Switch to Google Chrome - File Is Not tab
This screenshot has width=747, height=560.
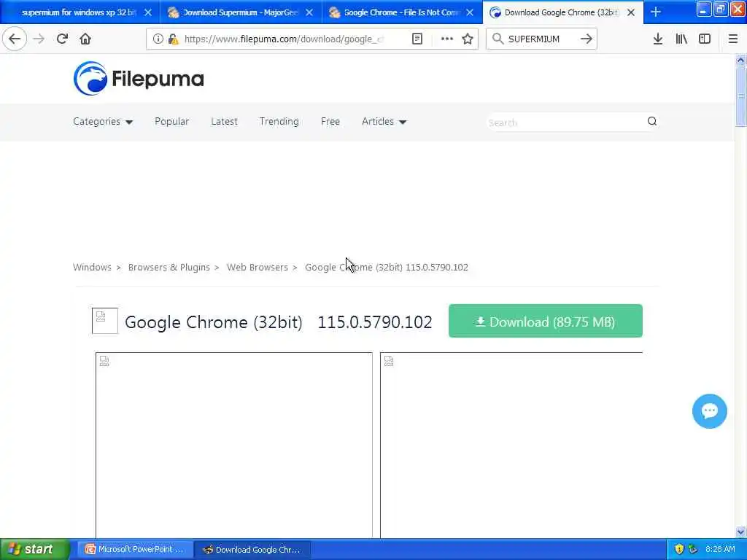[x=402, y=12]
